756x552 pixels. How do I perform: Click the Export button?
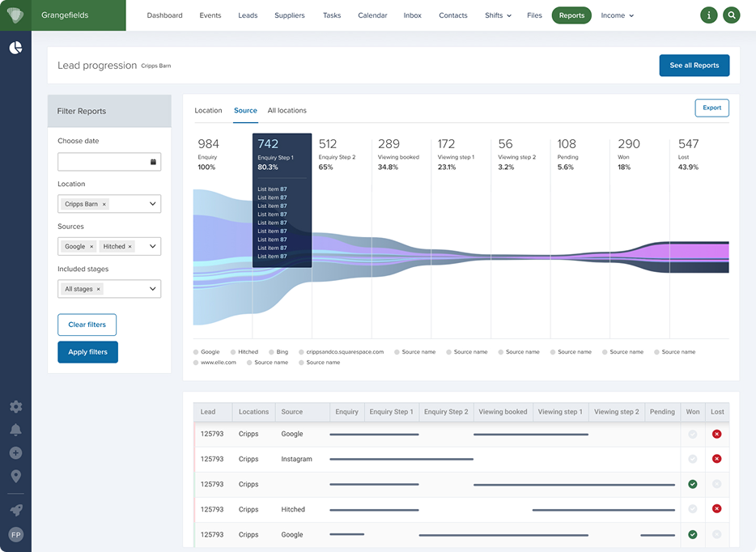(x=711, y=108)
